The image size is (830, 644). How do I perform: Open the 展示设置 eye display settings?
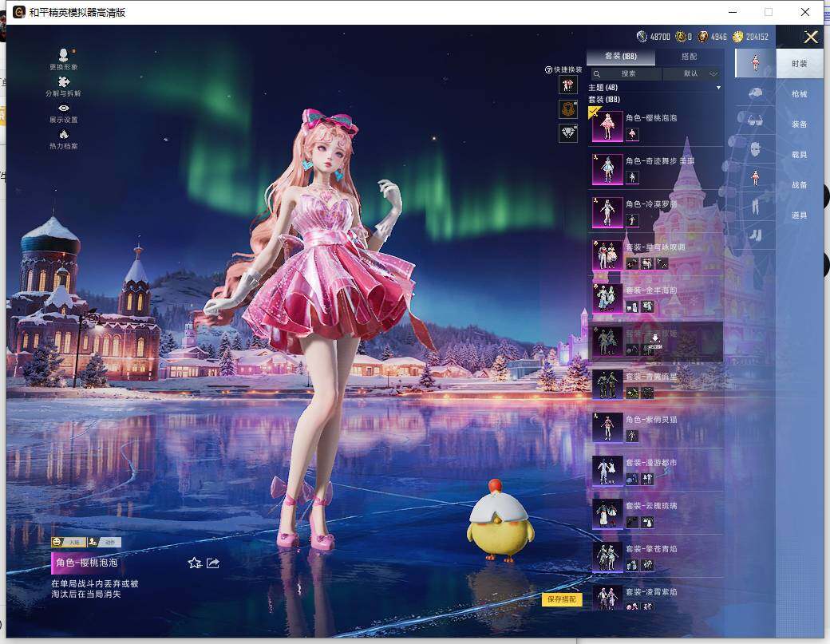pyautogui.click(x=63, y=108)
